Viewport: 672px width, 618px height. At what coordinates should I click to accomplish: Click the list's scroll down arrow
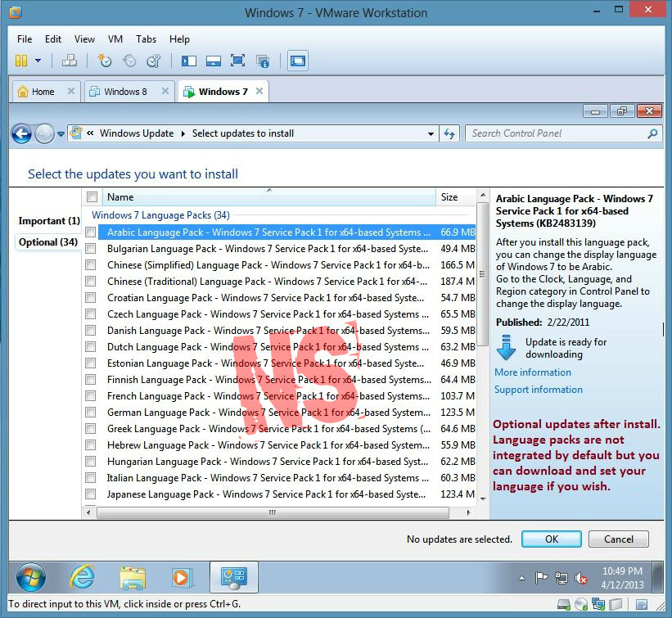[x=483, y=498]
